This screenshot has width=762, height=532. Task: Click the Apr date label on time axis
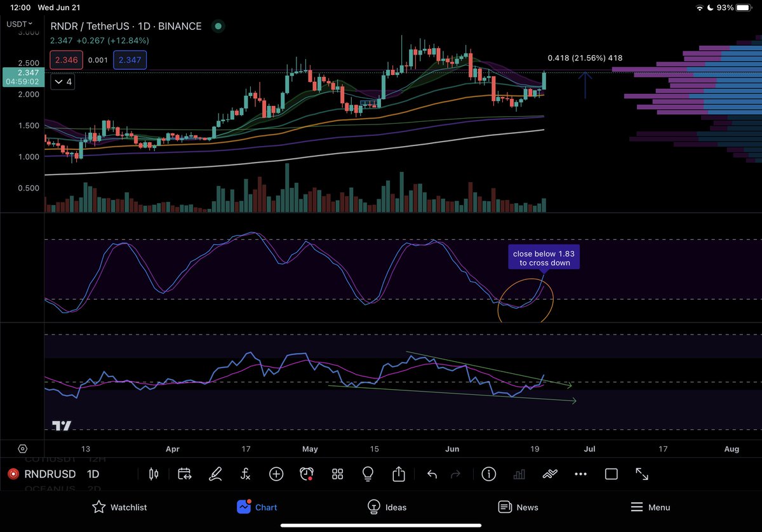click(173, 449)
